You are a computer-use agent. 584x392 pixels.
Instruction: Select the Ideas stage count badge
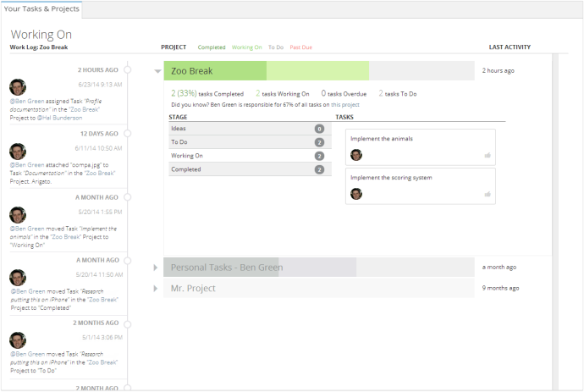pos(319,129)
